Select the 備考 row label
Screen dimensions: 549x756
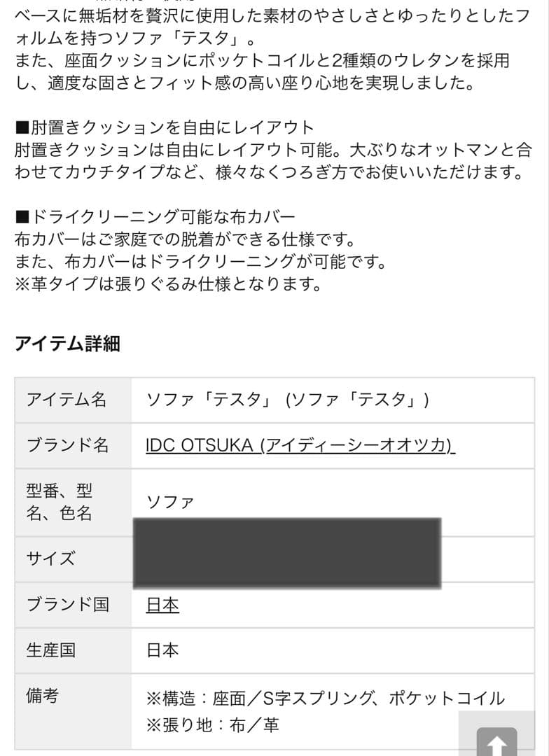42,696
